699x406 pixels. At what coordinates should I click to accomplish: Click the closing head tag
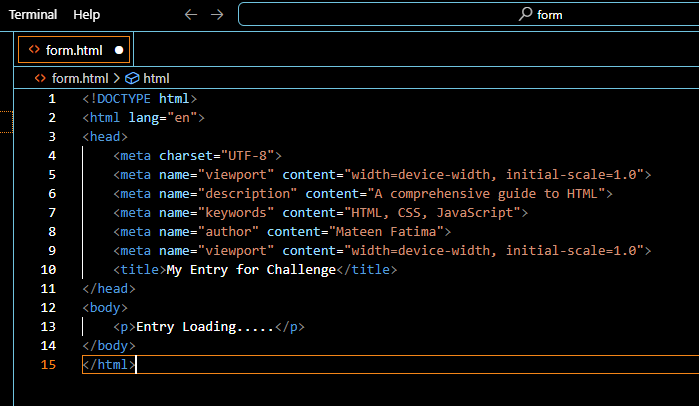click(x=109, y=289)
